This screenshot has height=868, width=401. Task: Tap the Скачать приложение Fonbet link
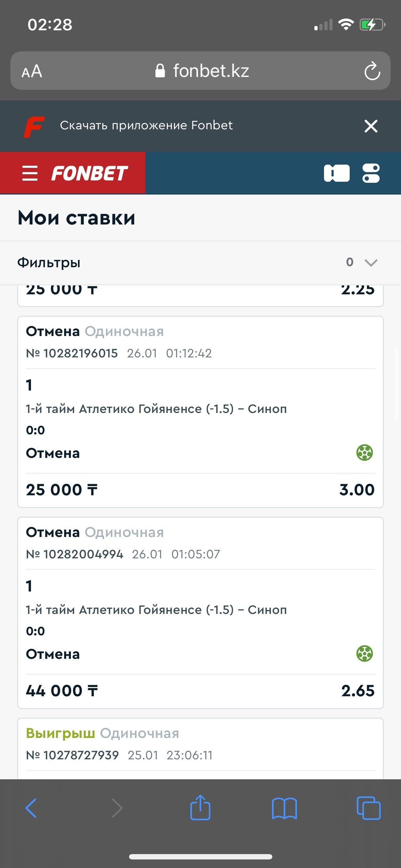click(x=146, y=125)
